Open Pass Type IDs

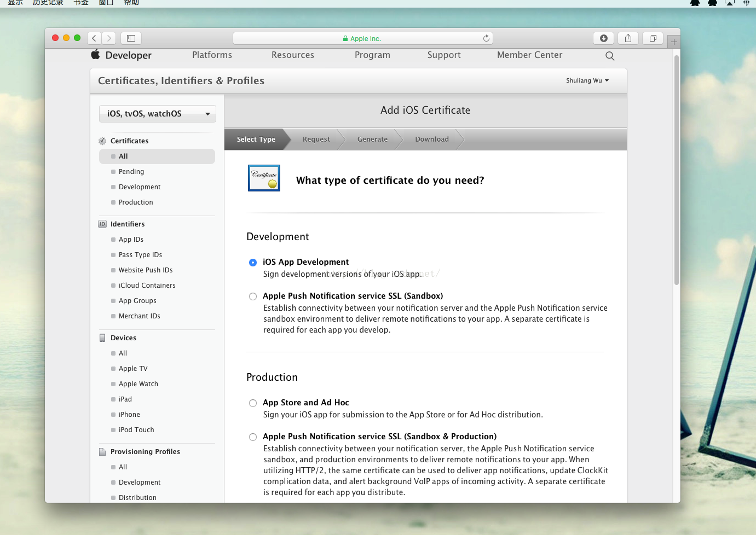[140, 255]
